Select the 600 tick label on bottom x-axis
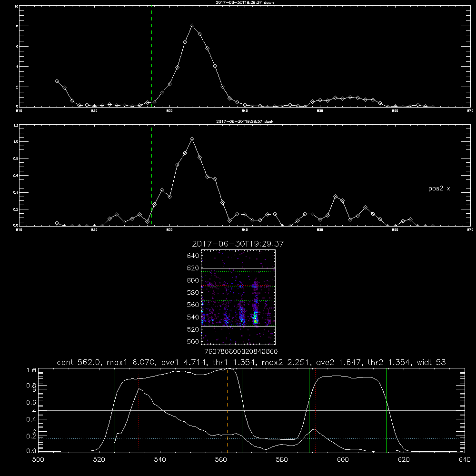This screenshot has width=476, height=476. pos(343,460)
